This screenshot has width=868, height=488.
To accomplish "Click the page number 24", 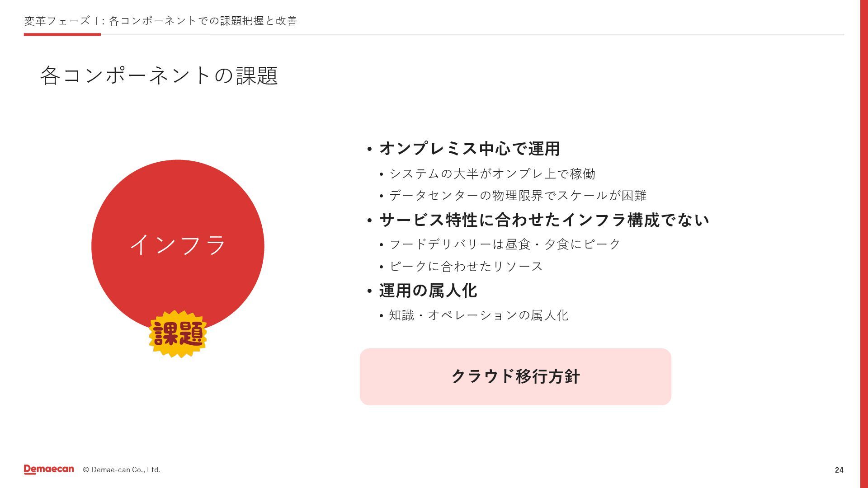I will click(839, 470).
